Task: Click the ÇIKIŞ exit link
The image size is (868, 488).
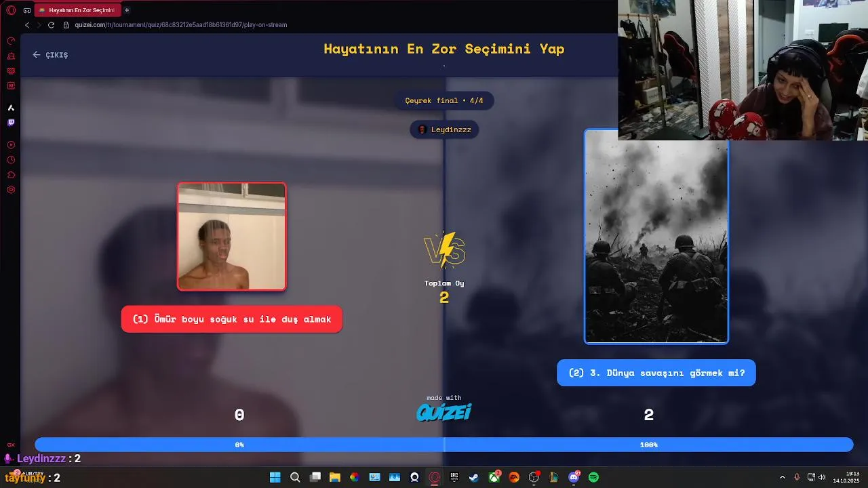Action: (x=50, y=55)
